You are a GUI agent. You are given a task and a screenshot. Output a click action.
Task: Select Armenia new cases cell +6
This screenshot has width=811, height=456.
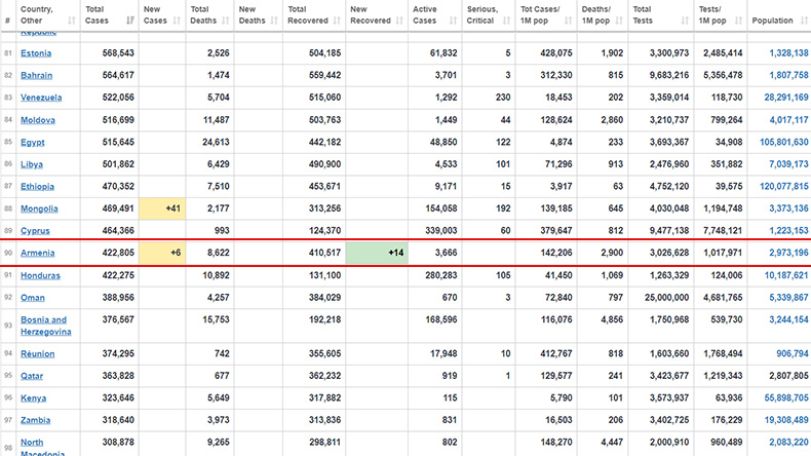[162, 253]
